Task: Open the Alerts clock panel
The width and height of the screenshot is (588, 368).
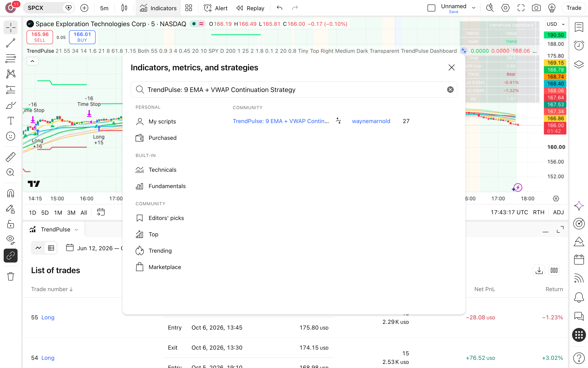Action: pos(579,45)
